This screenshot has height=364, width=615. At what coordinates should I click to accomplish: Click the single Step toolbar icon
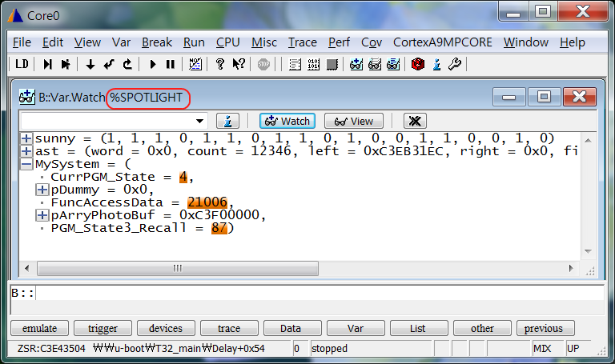pos(48,64)
